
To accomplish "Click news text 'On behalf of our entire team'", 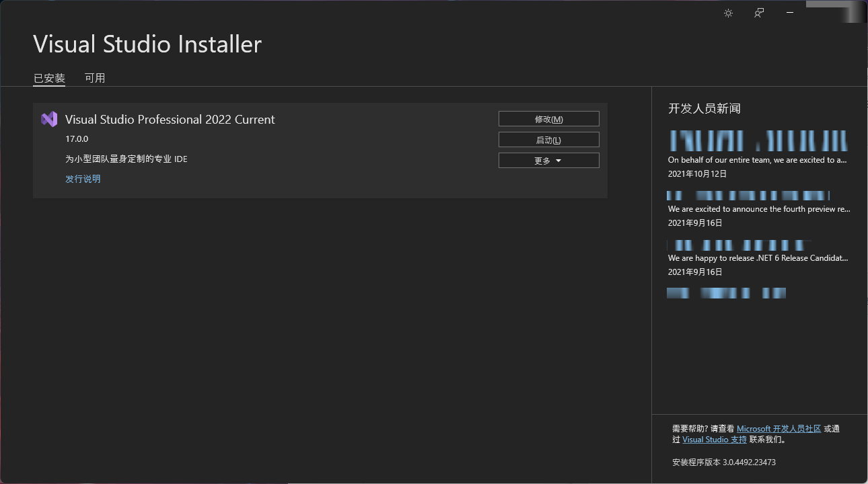I will click(x=720, y=160).
